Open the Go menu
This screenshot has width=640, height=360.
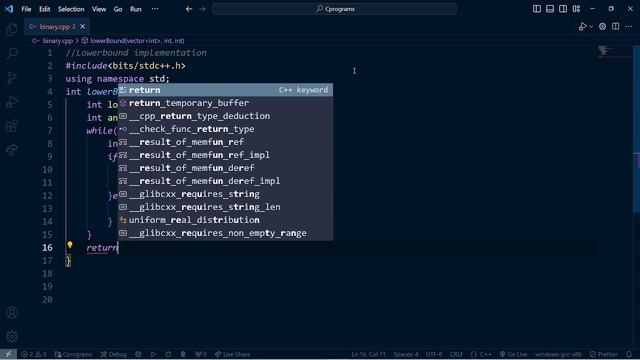coord(118,9)
